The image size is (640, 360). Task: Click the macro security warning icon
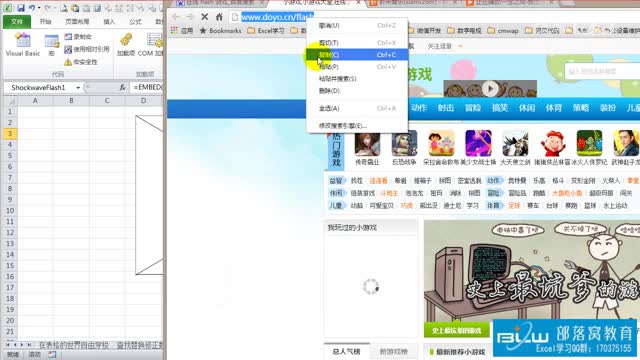[x=68, y=62]
